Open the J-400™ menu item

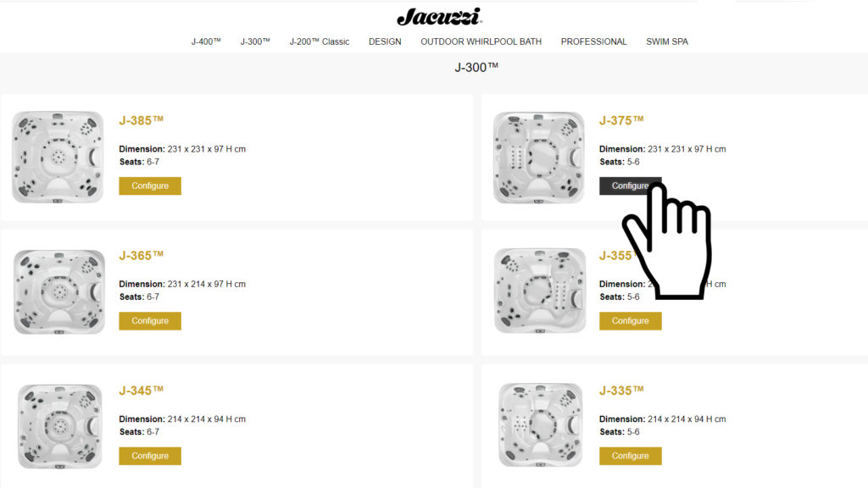(x=206, y=42)
